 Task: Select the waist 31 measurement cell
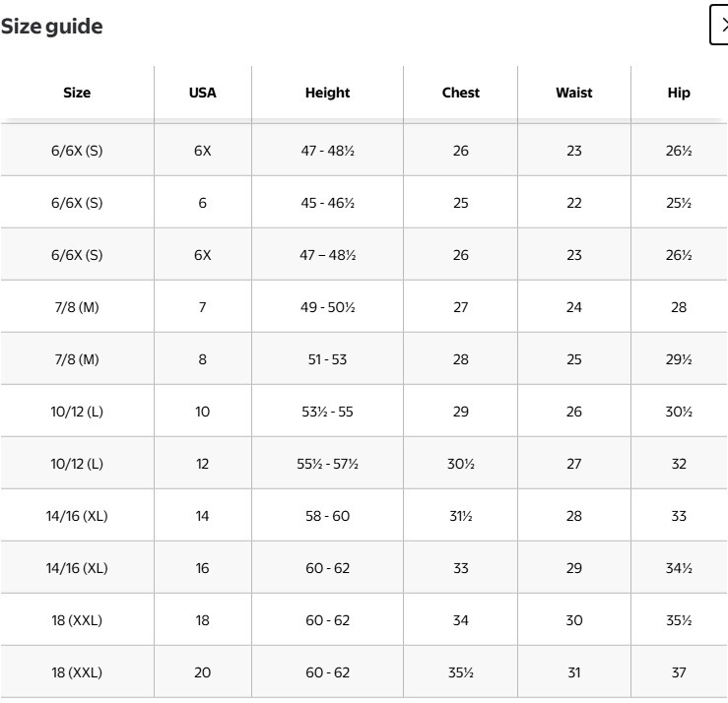click(573, 672)
